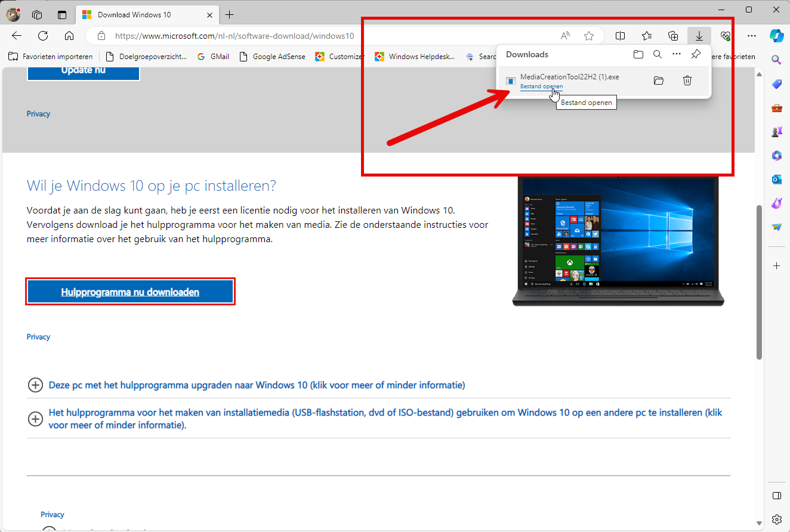Open the Split screen button

pos(620,36)
